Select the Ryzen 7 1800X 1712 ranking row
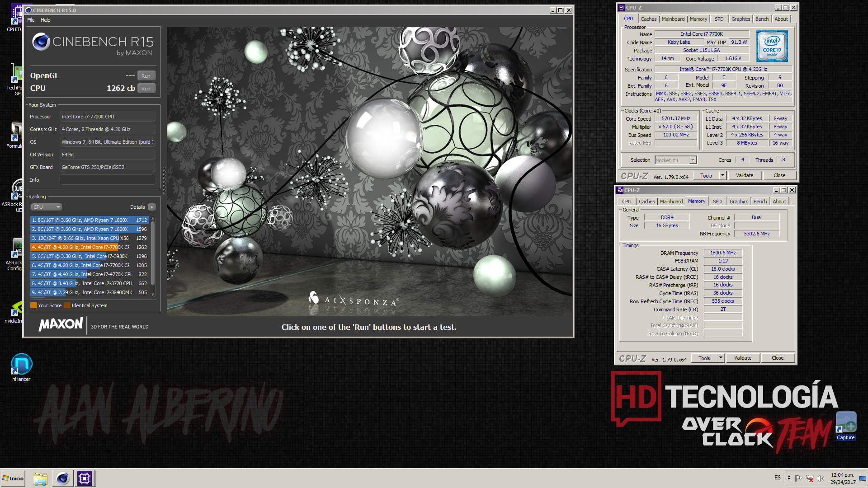The width and height of the screenshot is (868, 488). (x=90, y=220)
